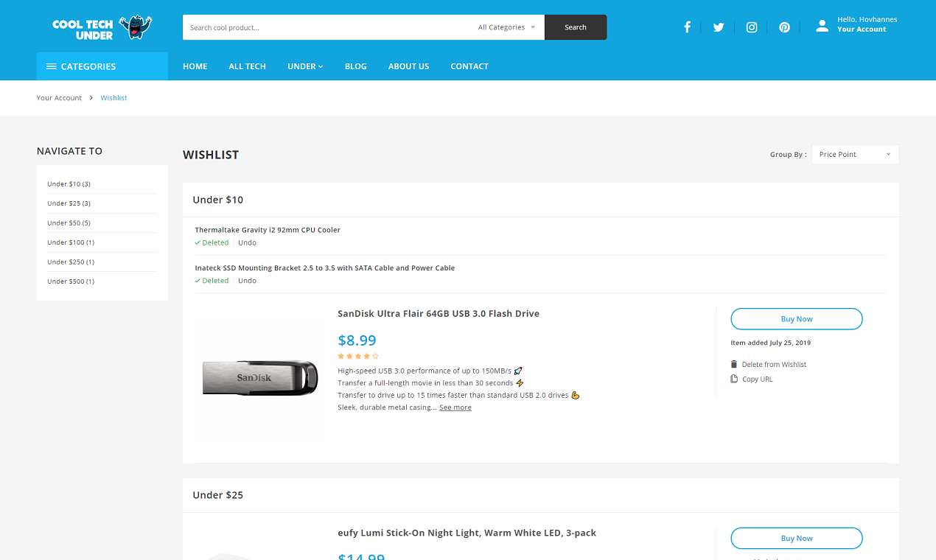936x560 pixels.
Task: Expand the UNDER navigation dropdown
Action: point(305,66)
